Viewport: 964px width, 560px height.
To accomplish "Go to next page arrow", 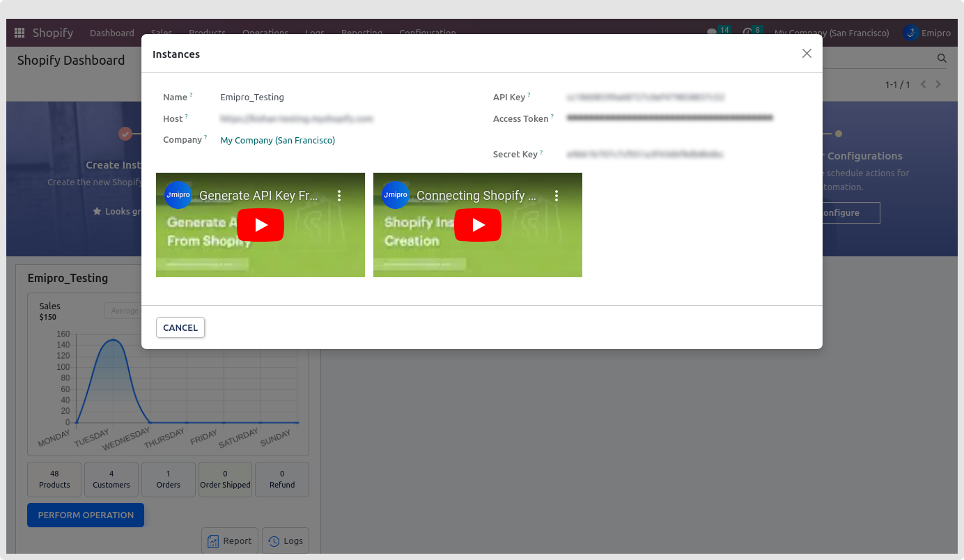I will coord(938,84).
